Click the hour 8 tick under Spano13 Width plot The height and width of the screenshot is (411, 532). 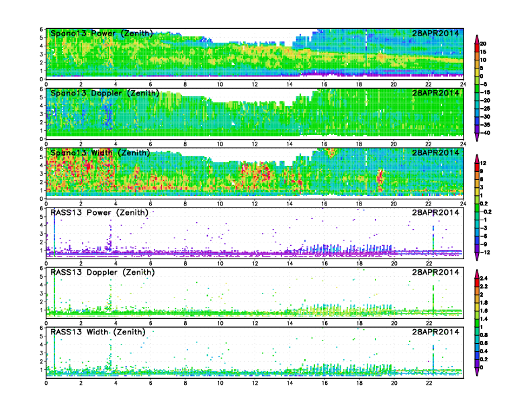pyautogui.click(x=185, y=203)
